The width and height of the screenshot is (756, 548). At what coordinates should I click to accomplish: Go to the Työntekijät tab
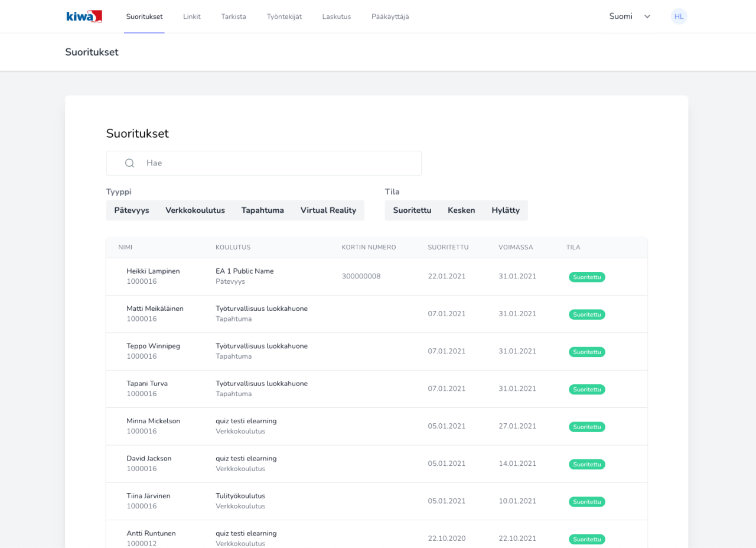pos(284,17)
